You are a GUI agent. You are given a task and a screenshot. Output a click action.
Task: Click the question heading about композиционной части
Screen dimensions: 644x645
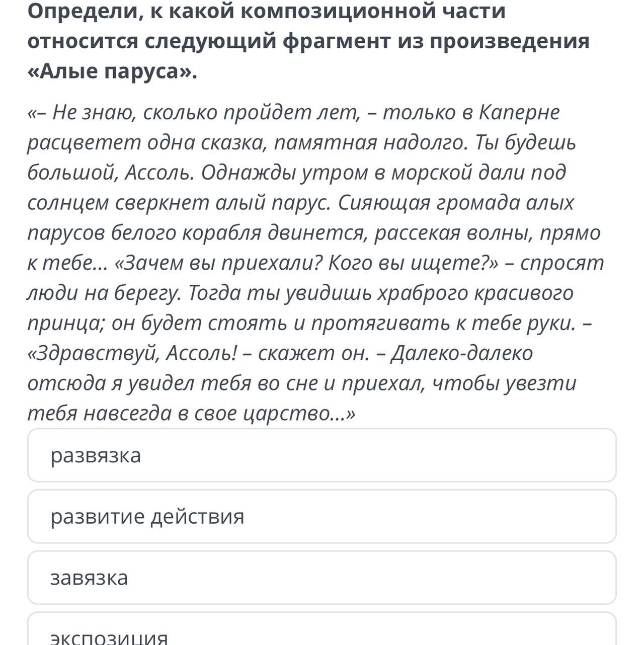point(308,41)
